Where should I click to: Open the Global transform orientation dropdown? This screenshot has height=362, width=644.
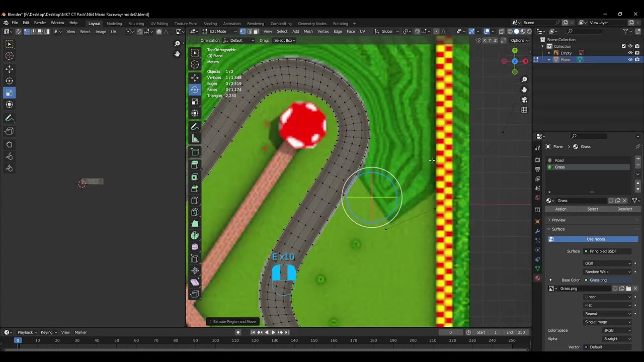tap(387, 31)
